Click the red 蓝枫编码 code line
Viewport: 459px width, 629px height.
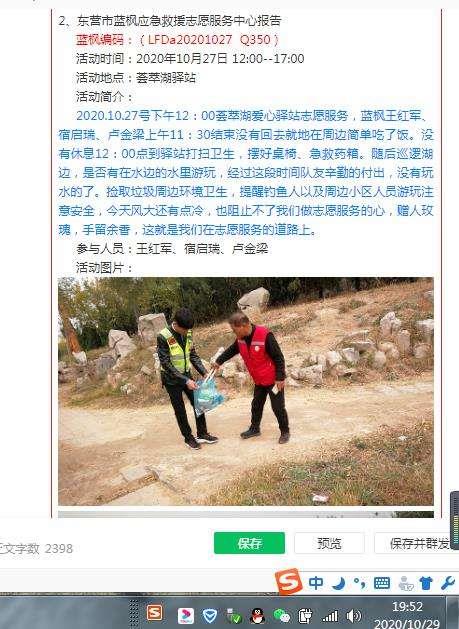pyautogui.click(x=177, y=39)
